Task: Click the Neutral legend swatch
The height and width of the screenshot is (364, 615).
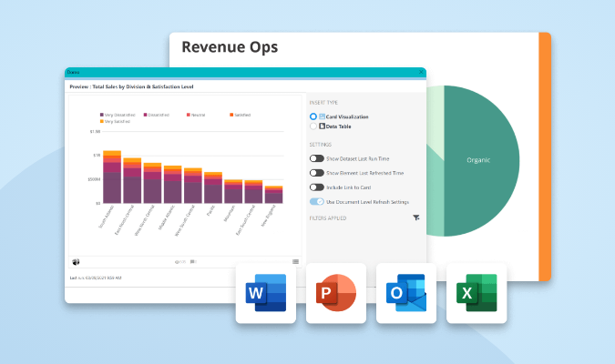Action: (x=189, y=115)
